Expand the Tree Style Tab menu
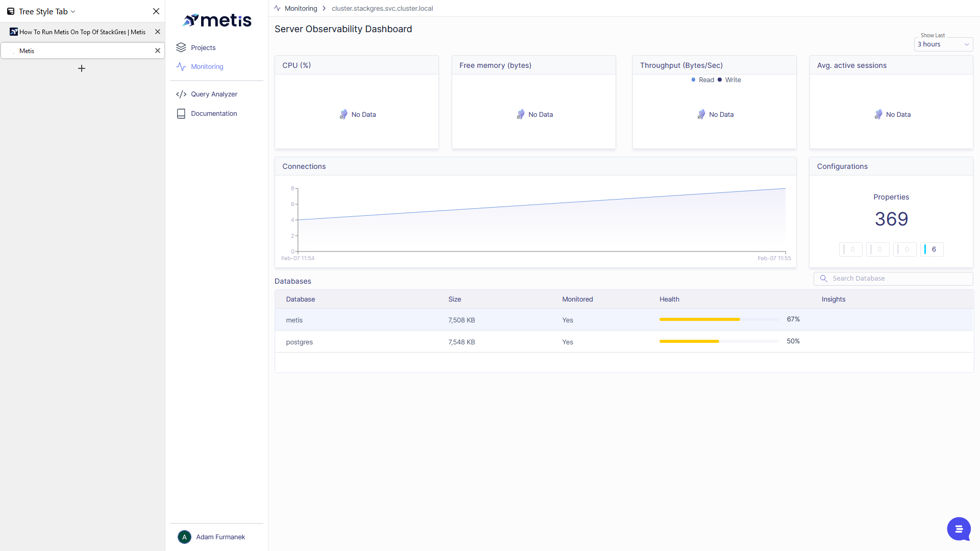This screenshot has width=980, height=551. [x=43, y=11]
